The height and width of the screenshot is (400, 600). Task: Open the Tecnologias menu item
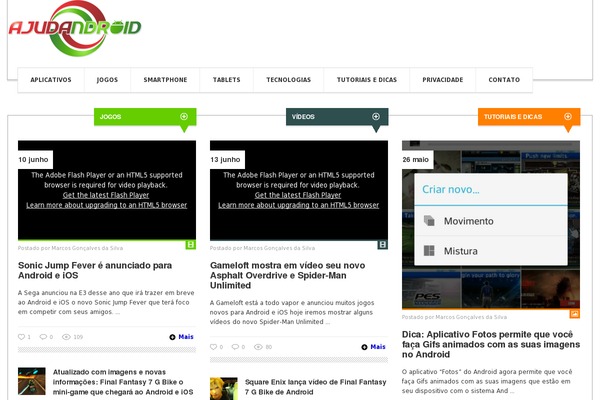coord(289,80)
